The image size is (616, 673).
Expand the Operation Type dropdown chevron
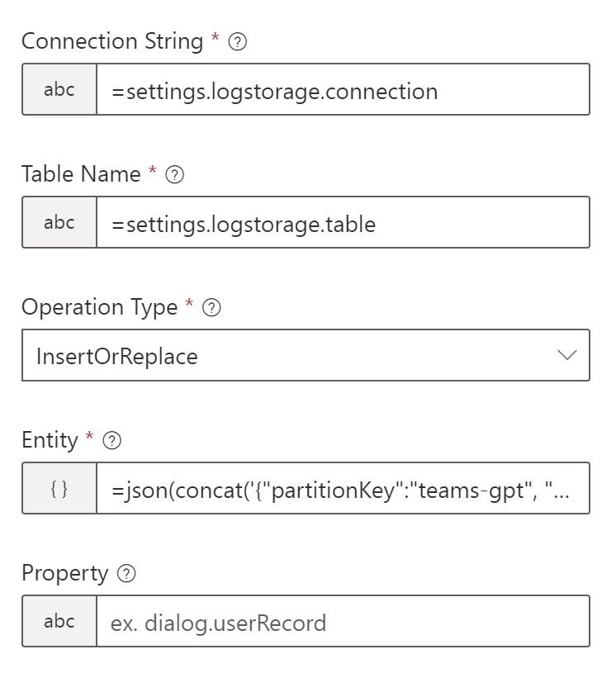pyautogui.click(x=566, y=355)
